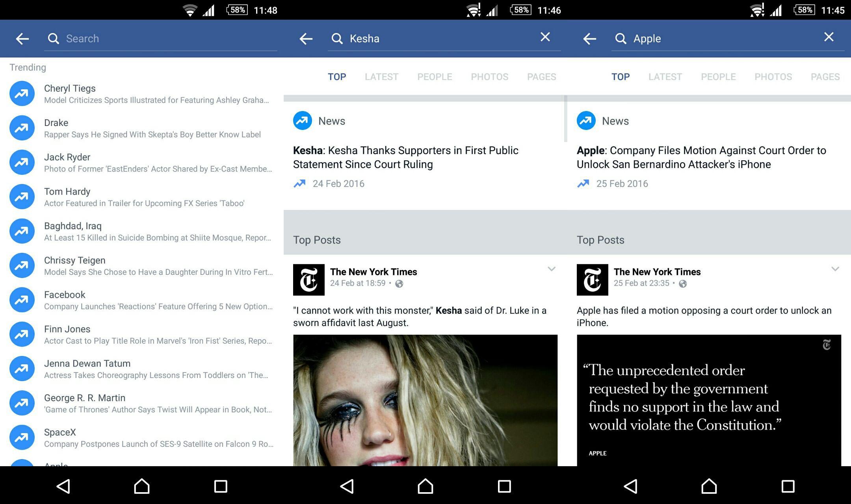The image size is (851, 504).
Task: Tap trending icon next to Drake
Action: (22, 128)
